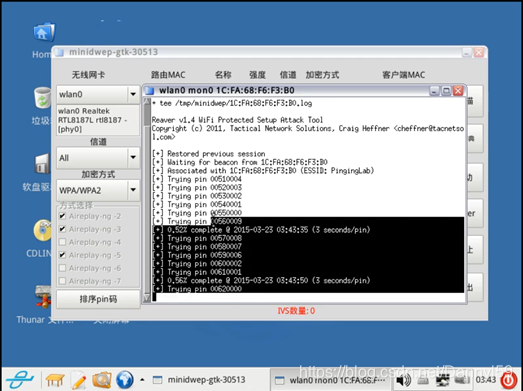
Task: Click the Restored previous session line
Action: coord(208,154)
